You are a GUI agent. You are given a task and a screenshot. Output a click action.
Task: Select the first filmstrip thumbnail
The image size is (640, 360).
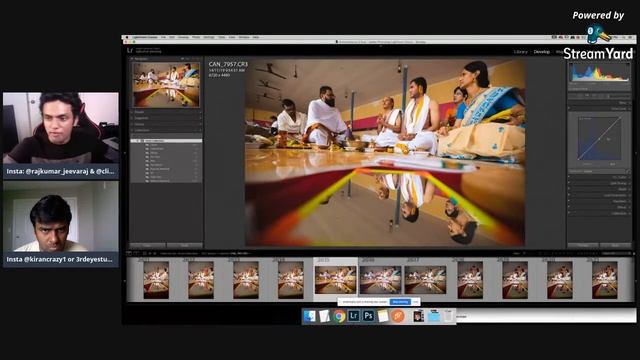click(156, 280)
